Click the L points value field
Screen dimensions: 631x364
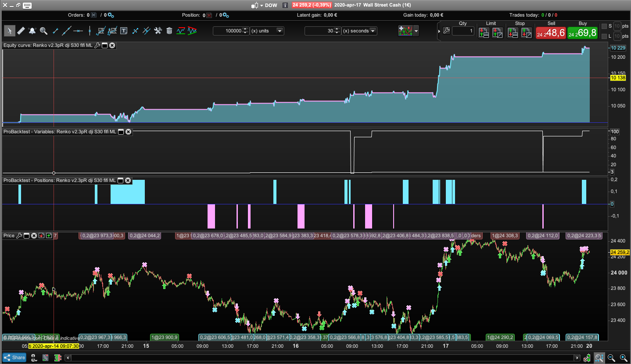click(x=617, y=36)
